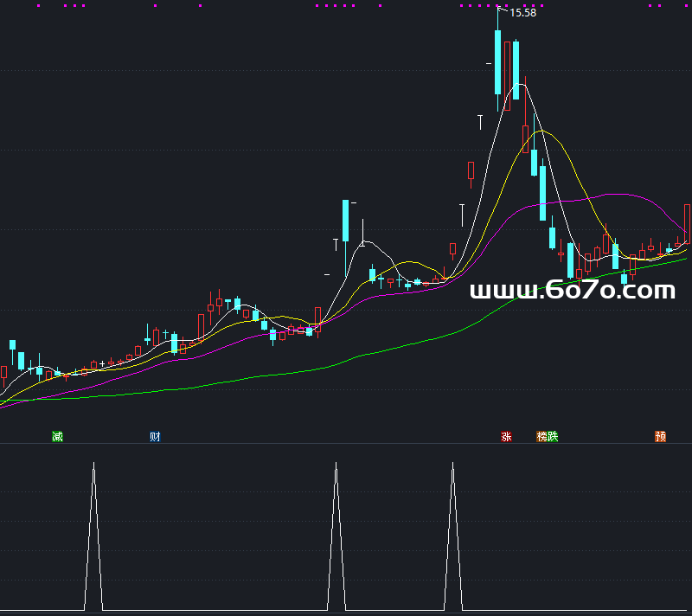Open the orange 预 forecast marker

click(x=660, y=436)
